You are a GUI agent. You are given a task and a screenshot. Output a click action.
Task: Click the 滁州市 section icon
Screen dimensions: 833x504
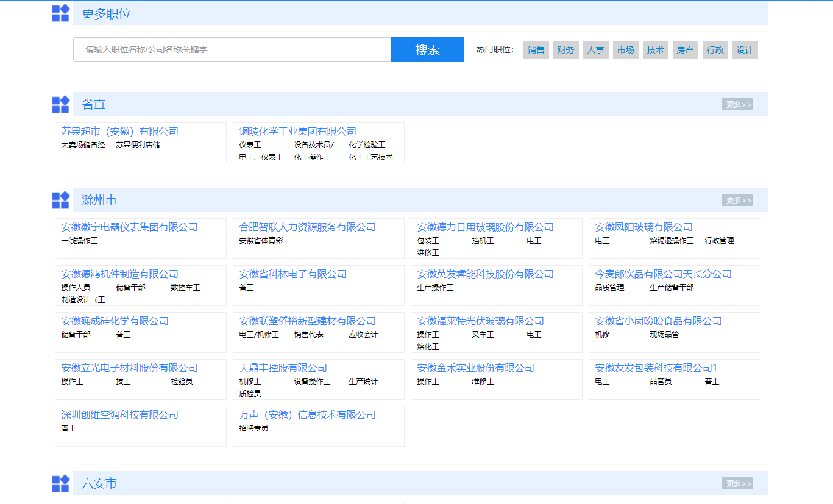pos(61,200)
